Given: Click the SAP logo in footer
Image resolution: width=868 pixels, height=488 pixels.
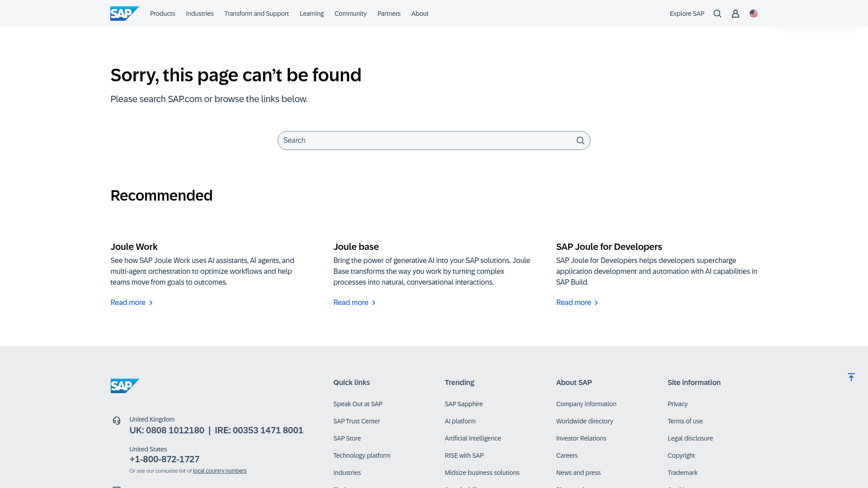Looking at the screenshot, I should tap(125, 386).
